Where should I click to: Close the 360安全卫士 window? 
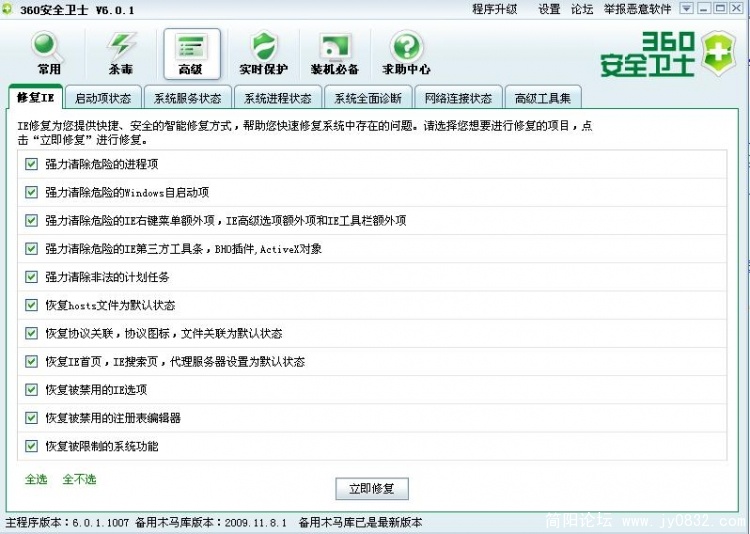[737, 8]
